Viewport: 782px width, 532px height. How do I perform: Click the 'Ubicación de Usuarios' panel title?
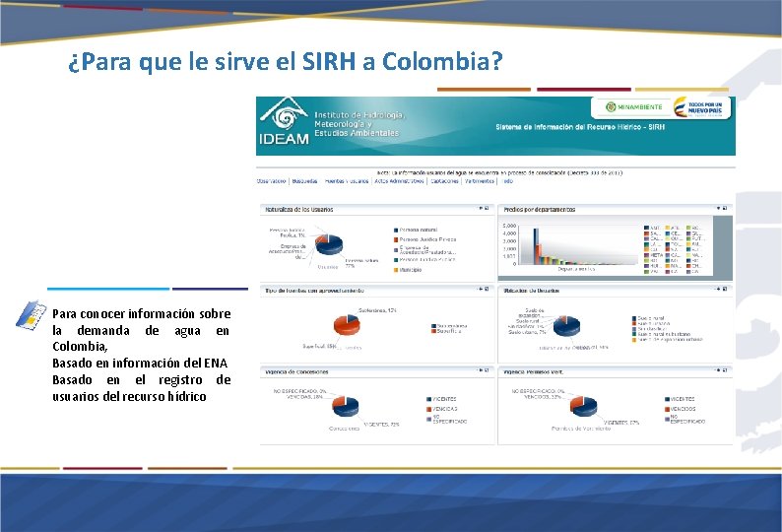[x=532, y=291]
